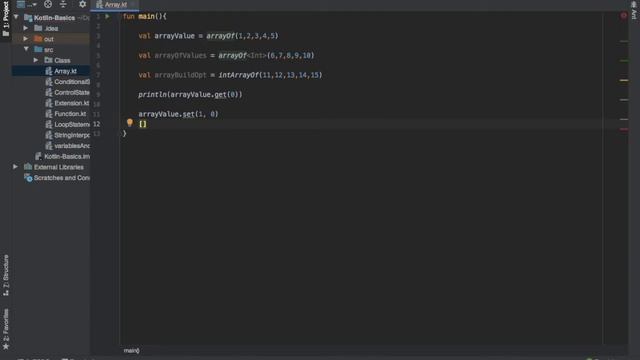Image resolution: width=640 pixels, height=360 pixels.
Task: Click the run gutter arrow beside main
Action: [107, 16]
